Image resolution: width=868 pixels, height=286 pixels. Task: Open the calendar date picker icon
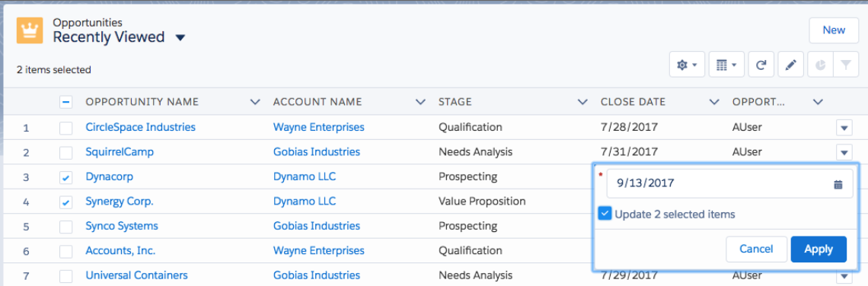(x=838, y=185)
